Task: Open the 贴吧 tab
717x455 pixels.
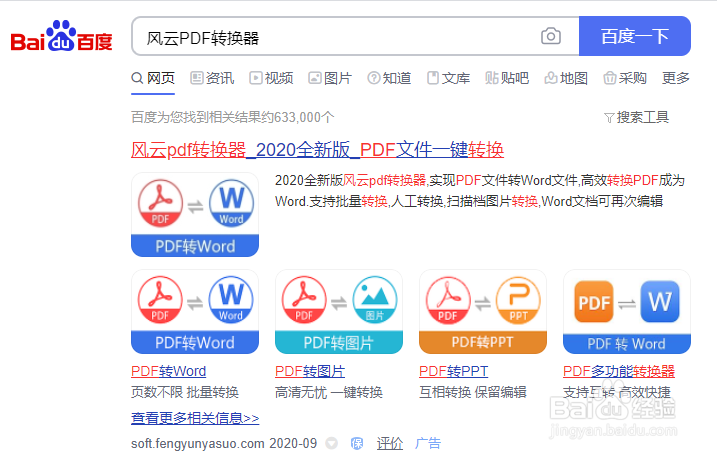Action: click(507, 78)
